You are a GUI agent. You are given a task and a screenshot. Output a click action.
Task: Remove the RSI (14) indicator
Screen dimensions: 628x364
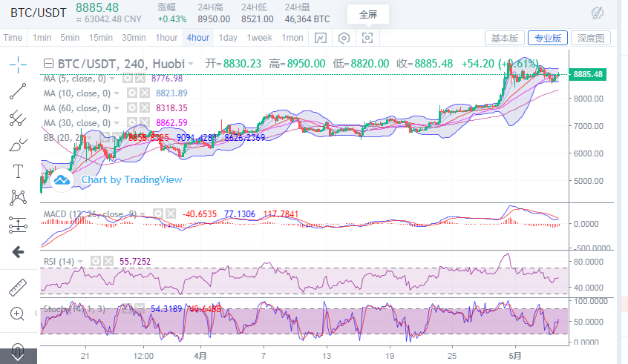click(x=108, y=262)
